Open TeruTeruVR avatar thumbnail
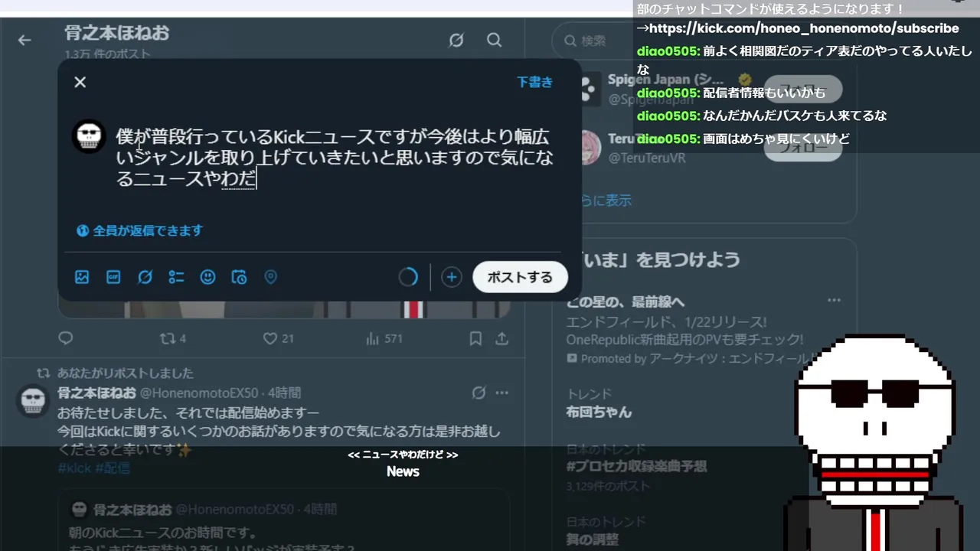The height and width of the screenshot is (551, 980). point(589,147)
